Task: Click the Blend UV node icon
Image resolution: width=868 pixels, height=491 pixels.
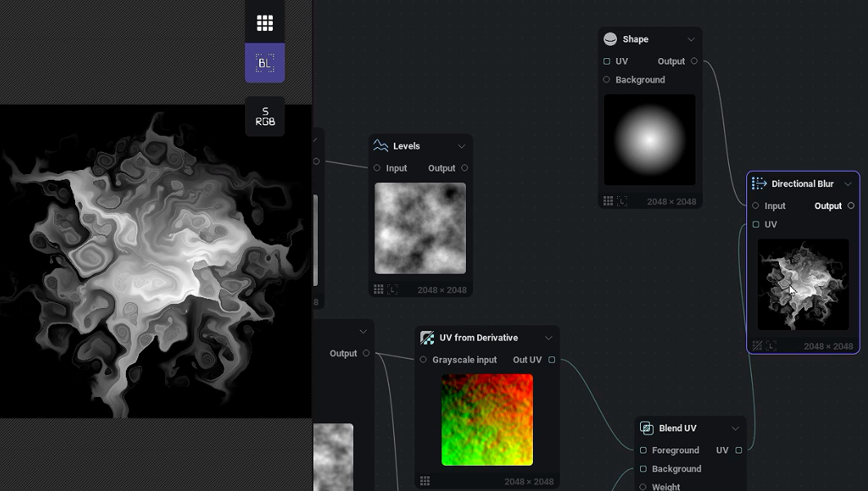Action: click(x=646, y=428)
